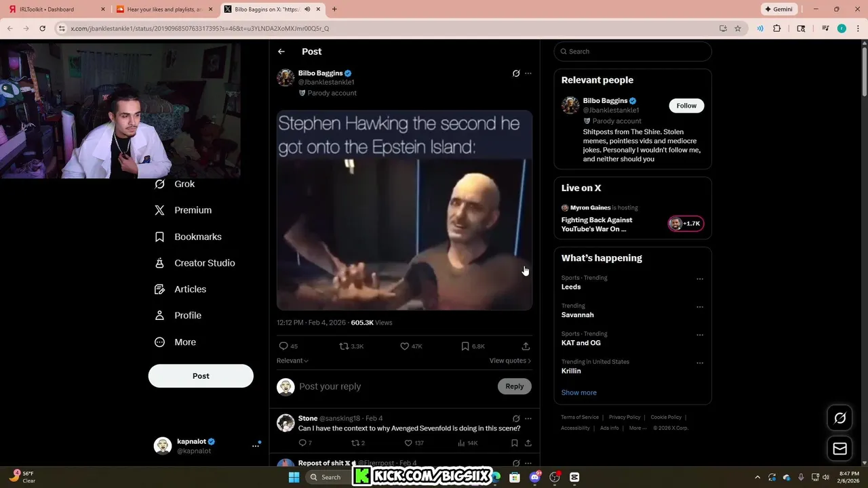
Task: Open Premium in the sidebar
Action: click(x=183, y=210)
